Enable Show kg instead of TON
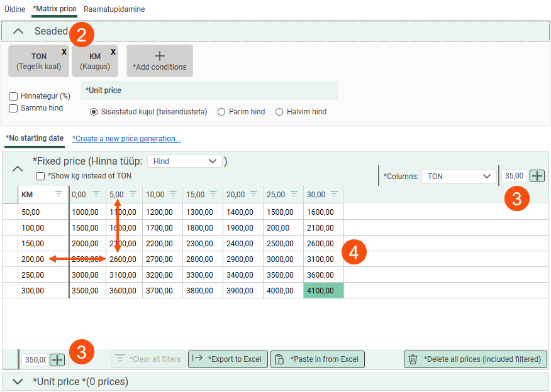Screen dimensions: 551x392 40,177
